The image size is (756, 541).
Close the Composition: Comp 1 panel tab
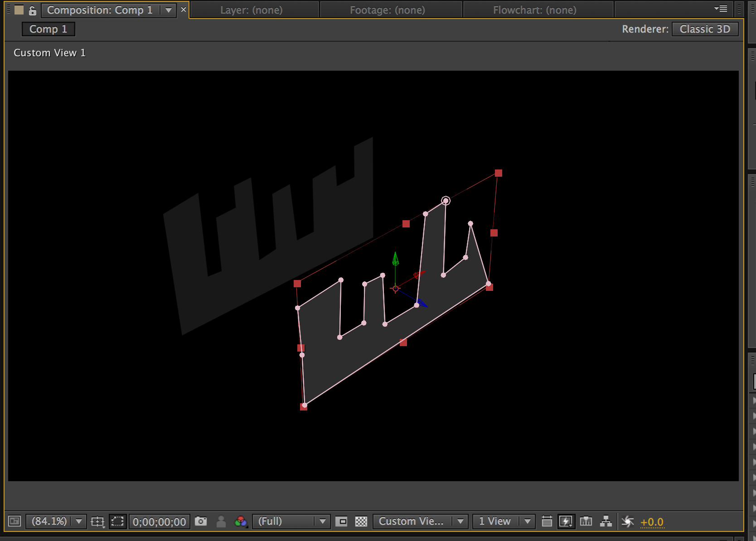pyautogui.click(x=184, y=10)
